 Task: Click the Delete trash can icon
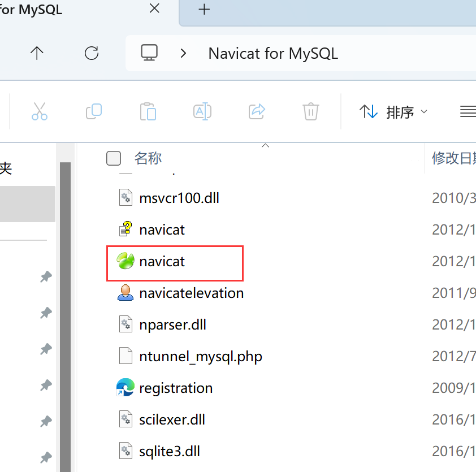point(311,111)
